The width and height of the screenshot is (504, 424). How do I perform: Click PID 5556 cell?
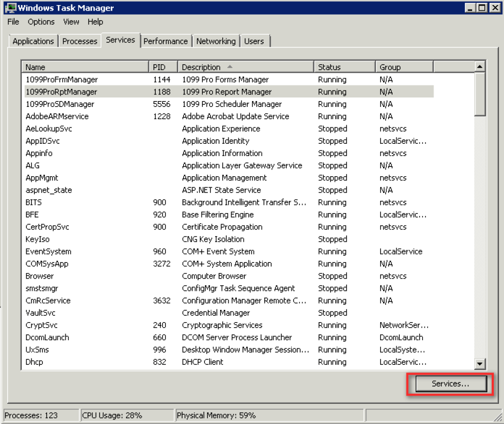(162, 104)
